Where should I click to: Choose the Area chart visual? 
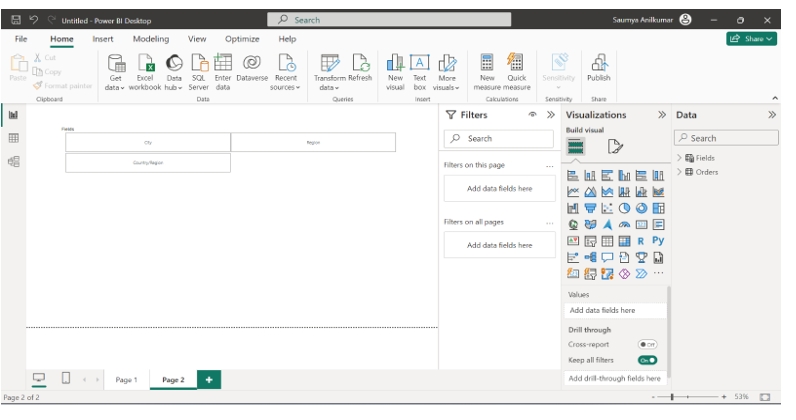coord(590,192)
